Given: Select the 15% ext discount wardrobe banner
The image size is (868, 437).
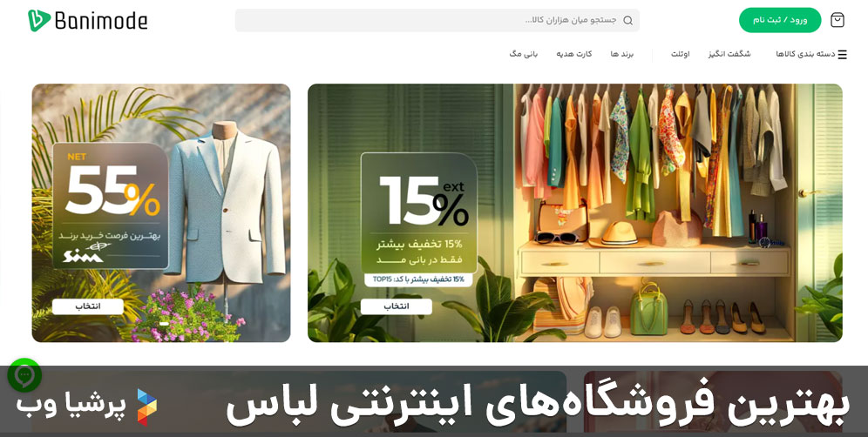Looking at the screenshot, I should [x=575, y=213].
